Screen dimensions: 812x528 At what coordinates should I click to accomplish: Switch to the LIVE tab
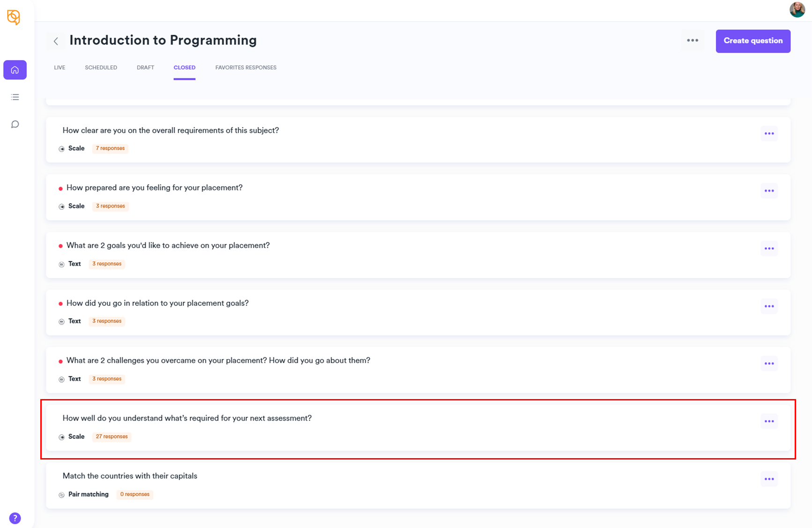point(60,68)
